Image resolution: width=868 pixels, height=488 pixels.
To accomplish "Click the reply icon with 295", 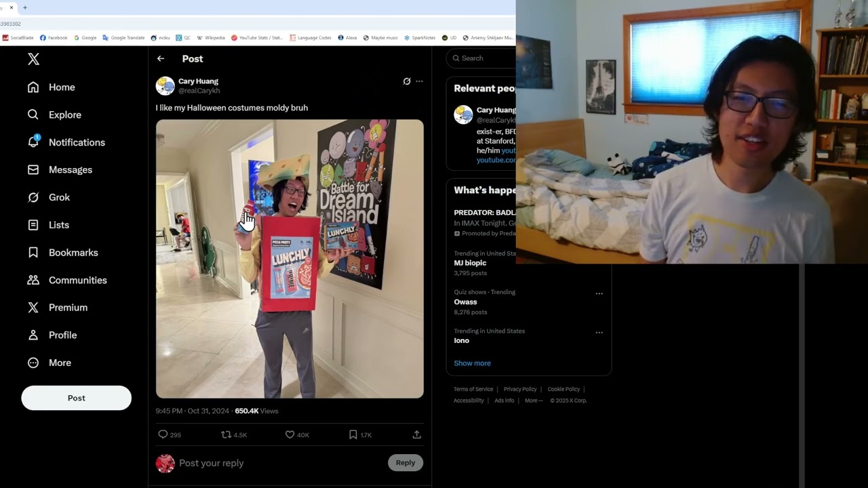I will 163,434.
